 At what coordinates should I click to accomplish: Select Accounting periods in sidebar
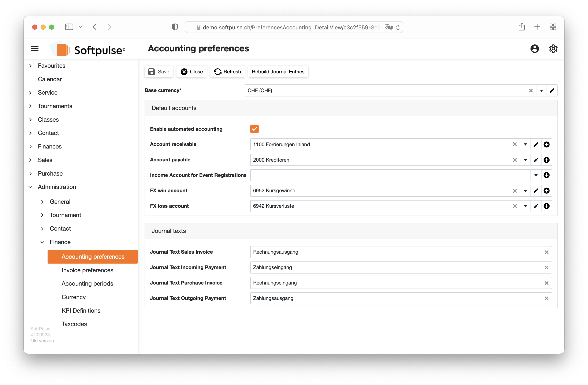(x=88, y=283)
